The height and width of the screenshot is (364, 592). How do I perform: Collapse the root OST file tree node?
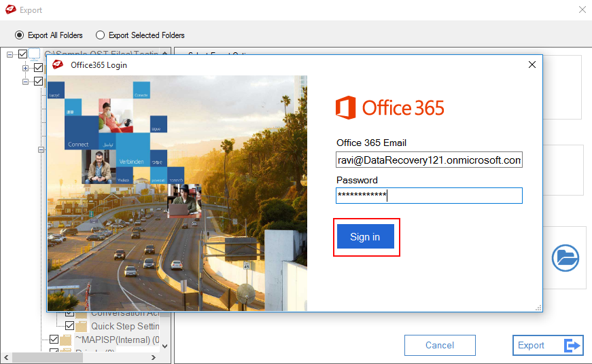point(10,54)
